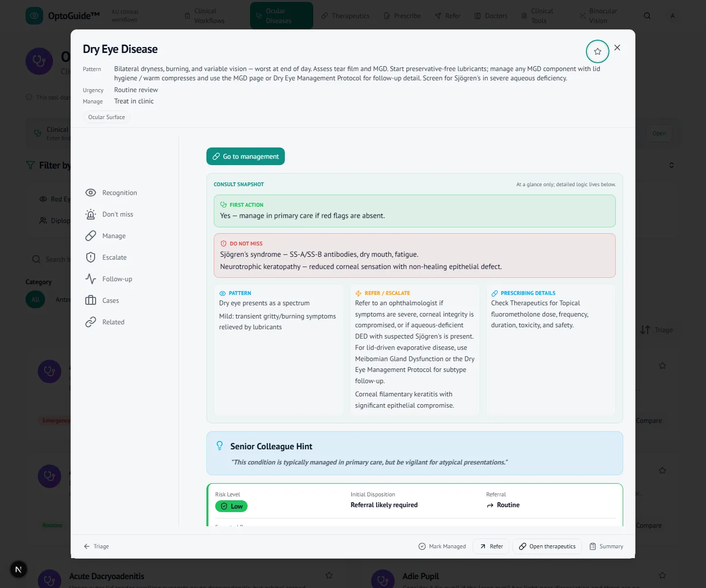706x588 pixels.
Task: Select Ocular Diseases in top navigation
Action: (x=281, y=16)
